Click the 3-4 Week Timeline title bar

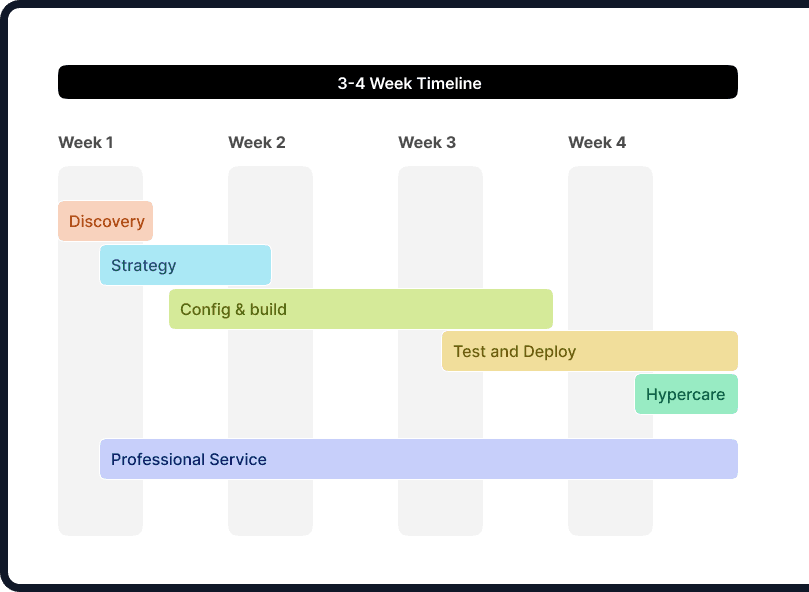[x=397, y=83]
